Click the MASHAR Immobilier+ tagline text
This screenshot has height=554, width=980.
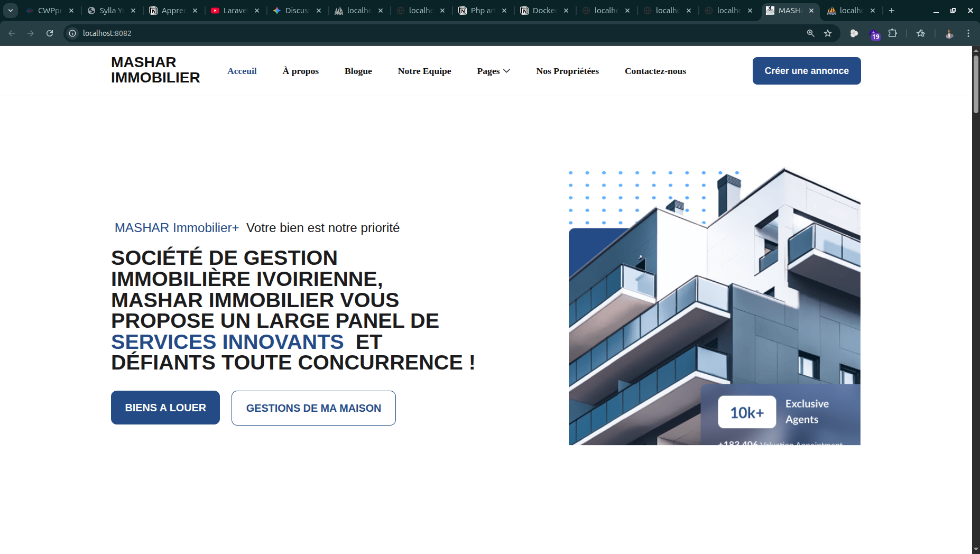point(177,228)
